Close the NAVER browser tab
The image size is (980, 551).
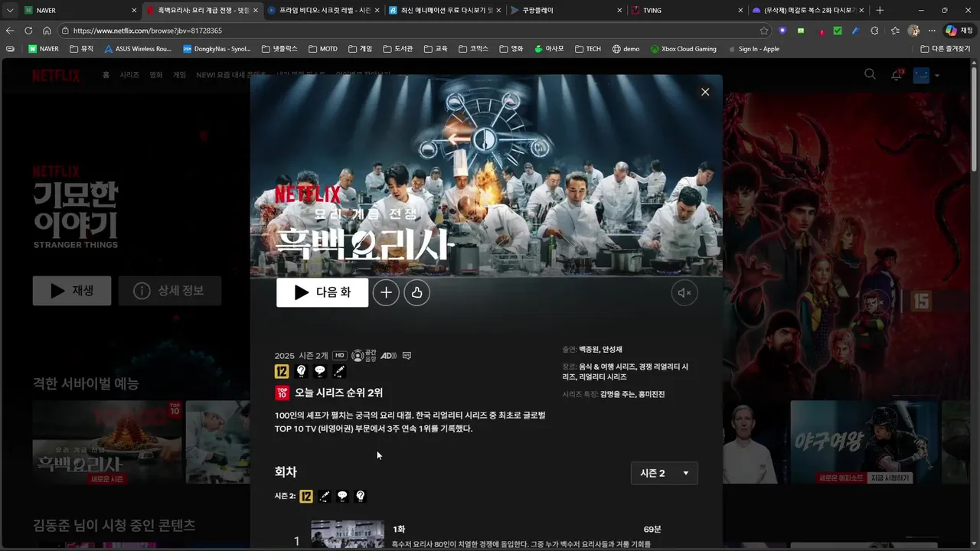134,11
